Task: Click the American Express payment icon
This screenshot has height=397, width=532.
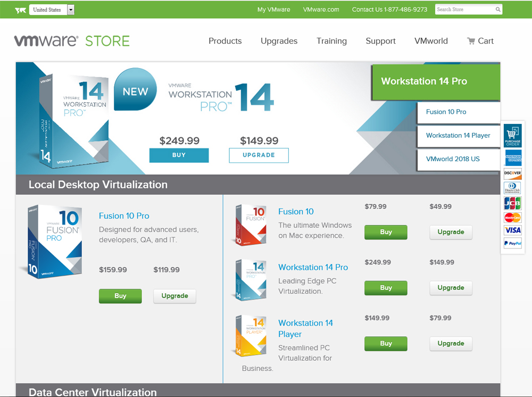Action: point(513,158)
